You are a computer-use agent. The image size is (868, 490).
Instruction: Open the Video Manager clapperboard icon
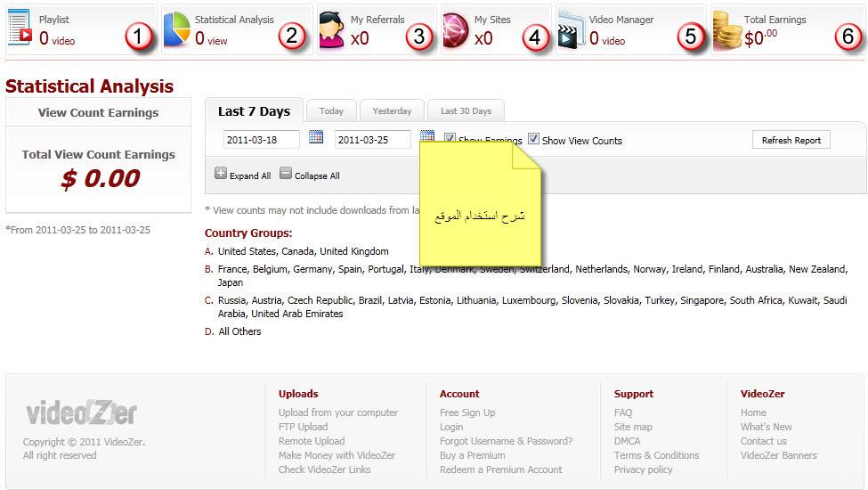point(571,29)
